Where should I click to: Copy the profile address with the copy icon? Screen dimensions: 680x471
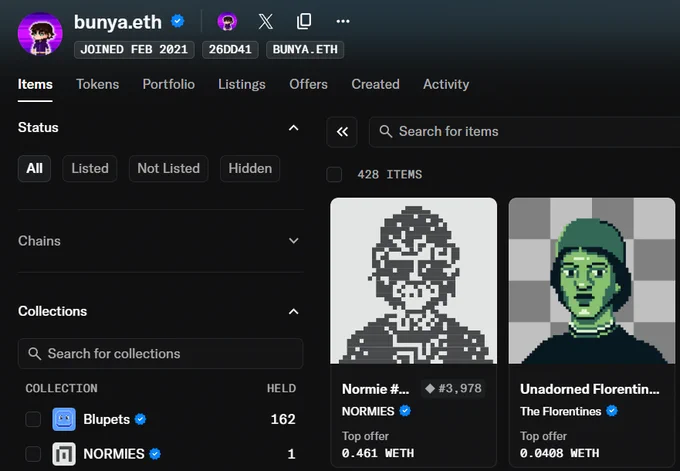pyautogui.click(x=304, y=21)
